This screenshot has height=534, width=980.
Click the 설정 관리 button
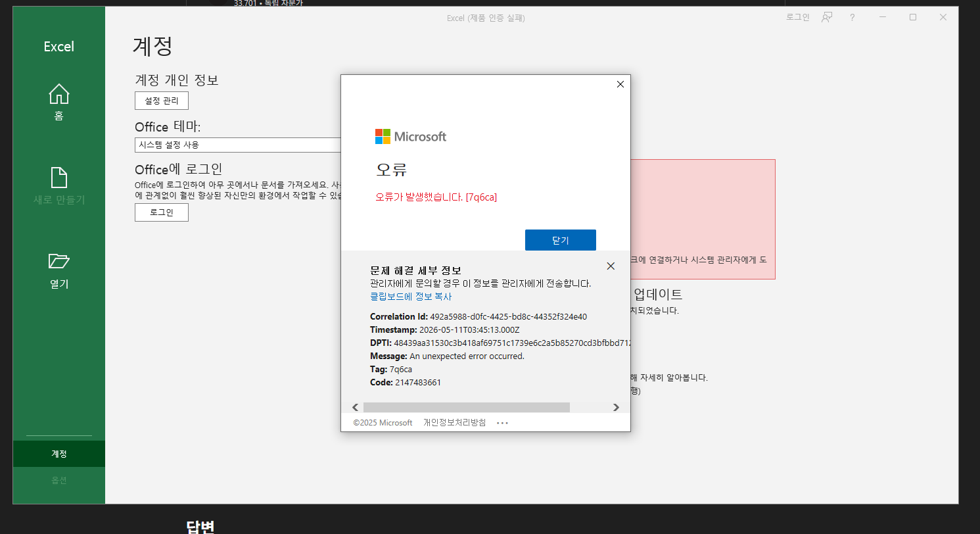[162, 101]
